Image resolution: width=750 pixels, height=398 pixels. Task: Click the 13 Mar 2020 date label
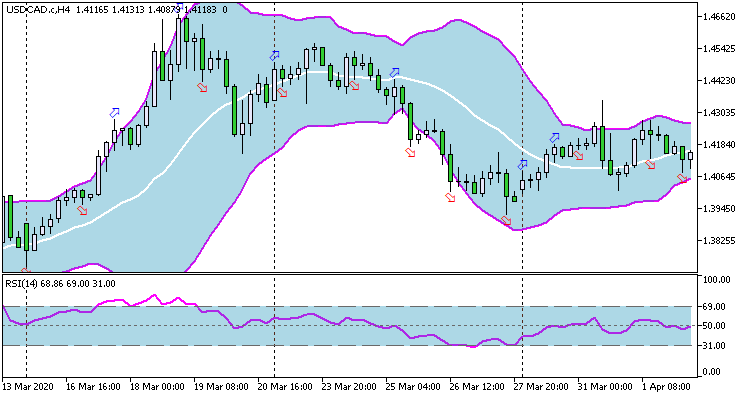(x=28, y=387)
